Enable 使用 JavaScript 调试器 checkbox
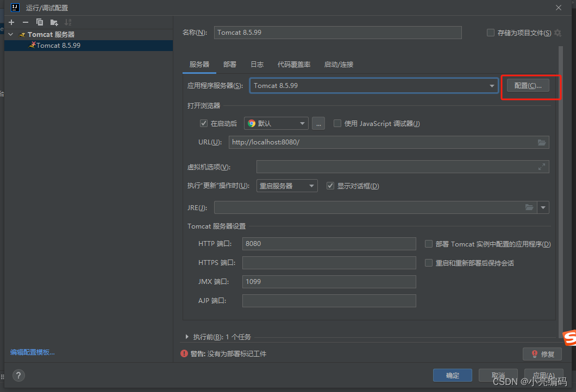Image resolution: width=576 pixels, height=392 pixels. 337,123
